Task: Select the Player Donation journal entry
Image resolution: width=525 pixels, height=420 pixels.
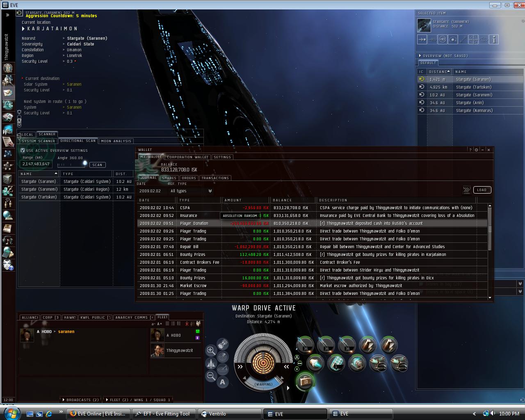Action: click(x=312, y=224)
